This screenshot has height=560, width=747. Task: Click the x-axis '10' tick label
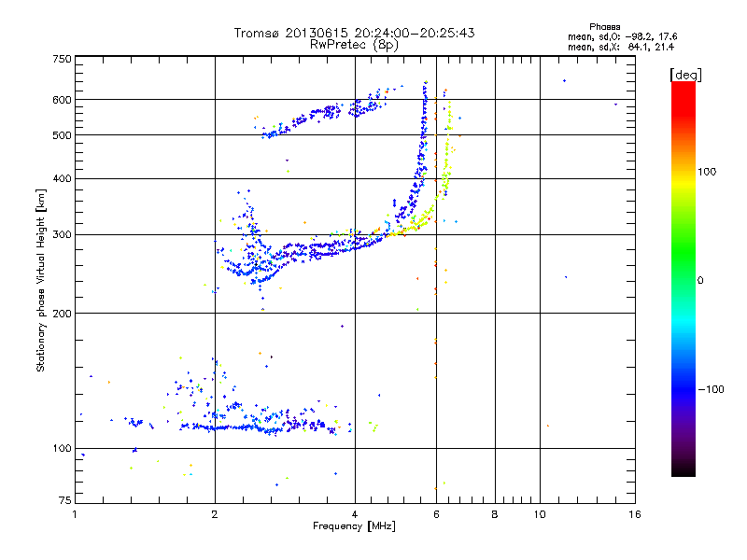[540, 514]
